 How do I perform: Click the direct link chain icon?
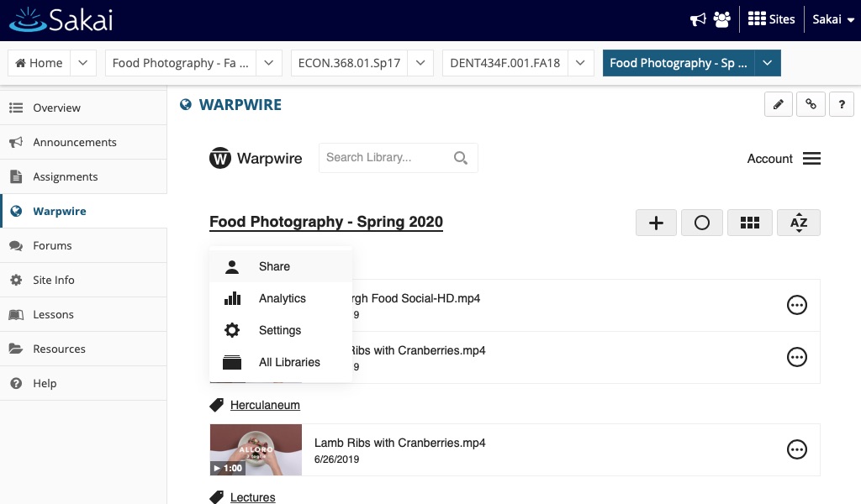point(811,104)
